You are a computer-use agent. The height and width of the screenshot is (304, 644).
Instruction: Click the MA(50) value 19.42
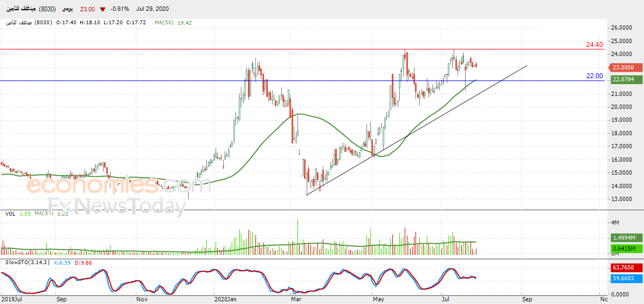point(185,23)
